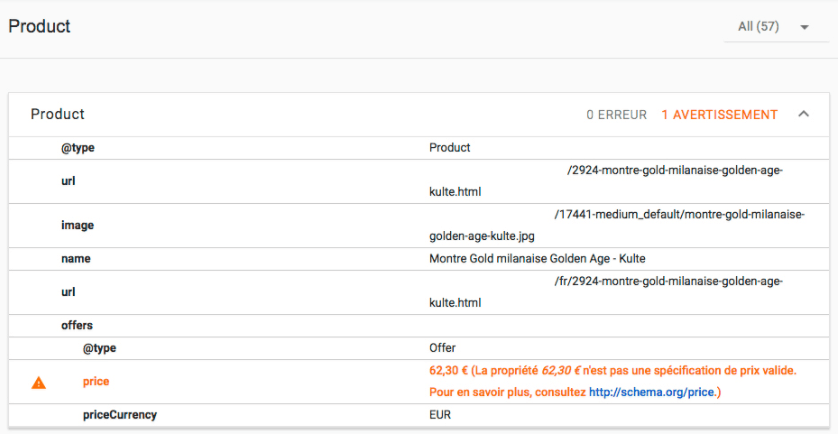This screenshot has height=434, width=838.
Task: Open the schema.org/price link
Action: pyautogui.click(x=651, y=392)
